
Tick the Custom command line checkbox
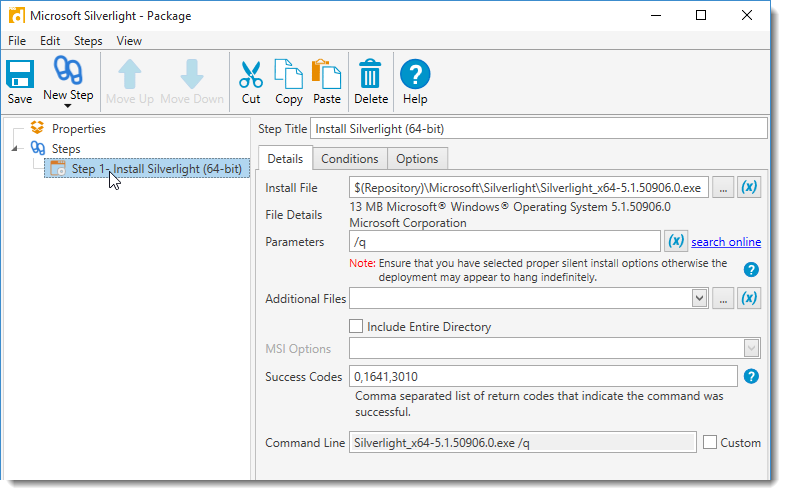point(710,442)
